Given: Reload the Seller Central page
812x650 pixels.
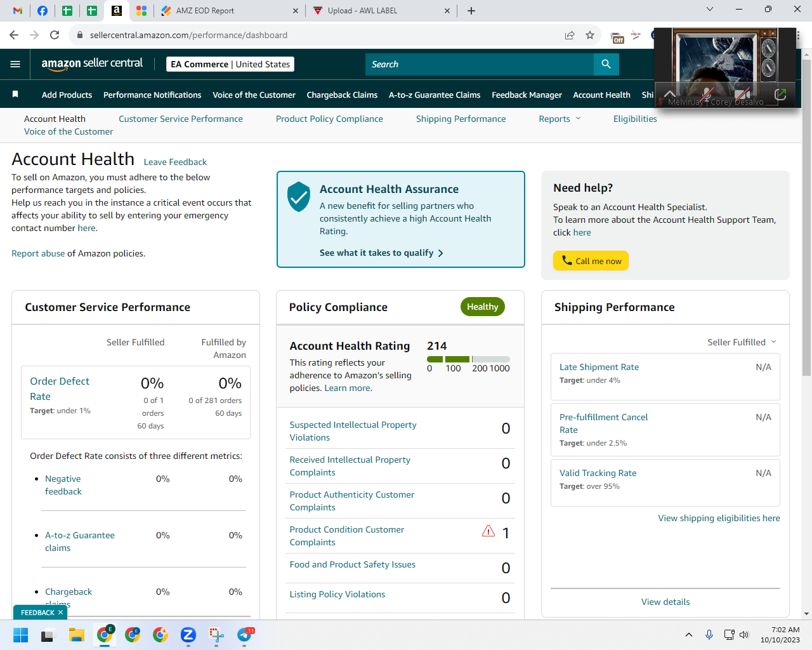Looking at the screenshot, I should [x=55, y=35].
